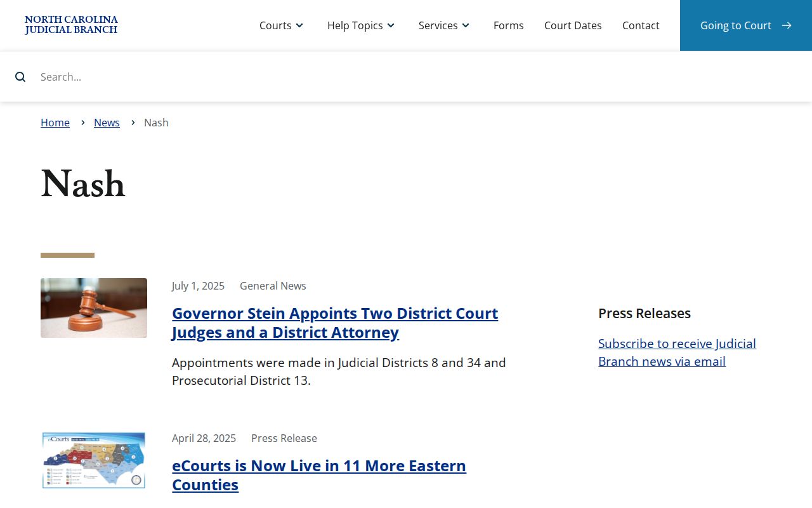Screen dimensions: 812x508
Task: Click the April 28, 2025 date text
Action: [x=204, y=438]
